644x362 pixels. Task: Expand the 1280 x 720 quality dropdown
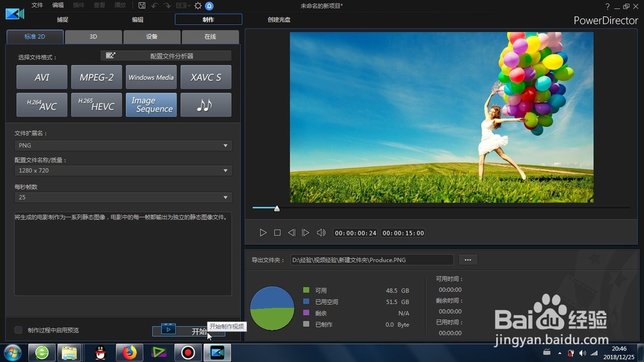pyautogui.click(x=123, y=171)
